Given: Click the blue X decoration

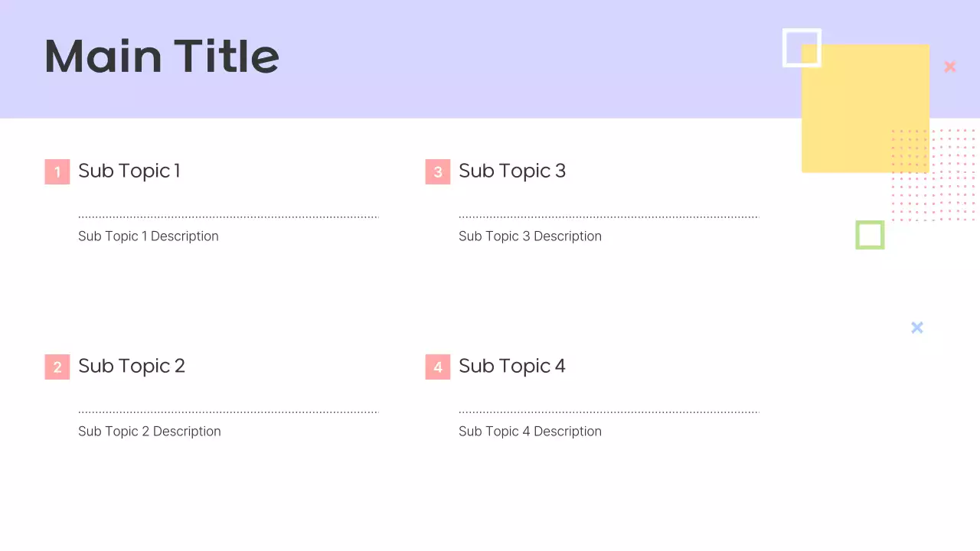Looking at the screenshot, I should (x=917, y=328).
